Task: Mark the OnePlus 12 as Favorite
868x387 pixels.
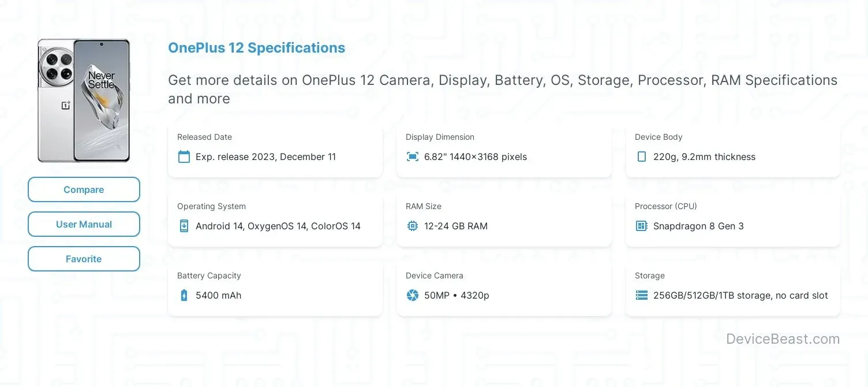Action: pyautogui.click(x=84, y=259)
